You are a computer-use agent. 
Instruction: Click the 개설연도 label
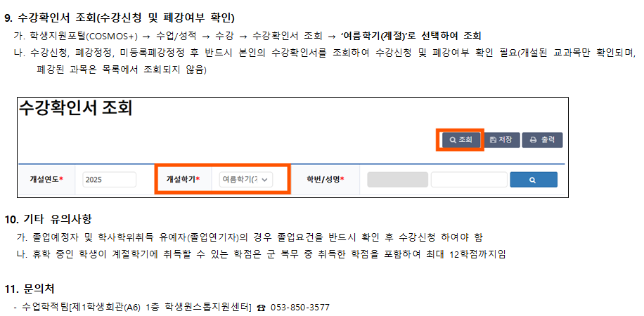(x=46, y=179)
